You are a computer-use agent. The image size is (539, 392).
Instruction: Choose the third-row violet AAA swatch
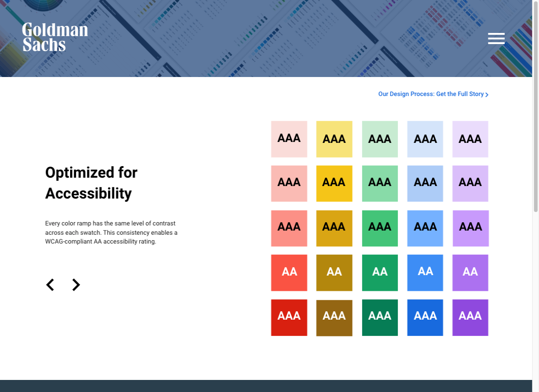(471, 228)
